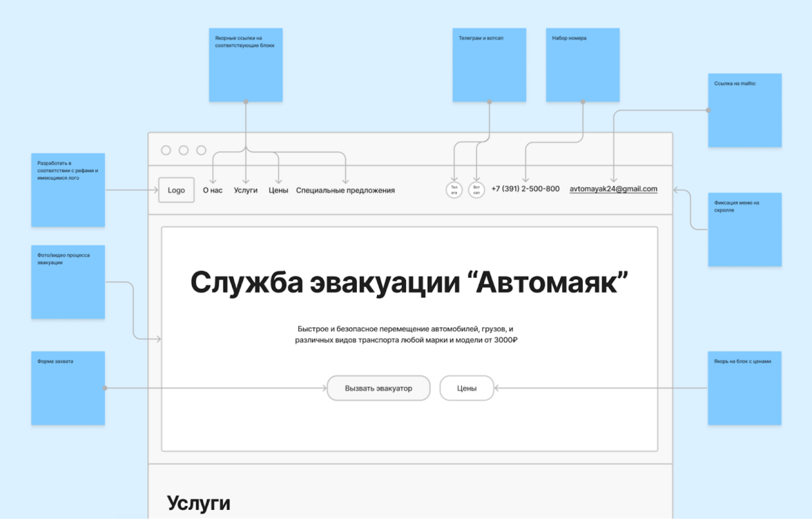Select the 'Цены' navigation link

(278, 190)
